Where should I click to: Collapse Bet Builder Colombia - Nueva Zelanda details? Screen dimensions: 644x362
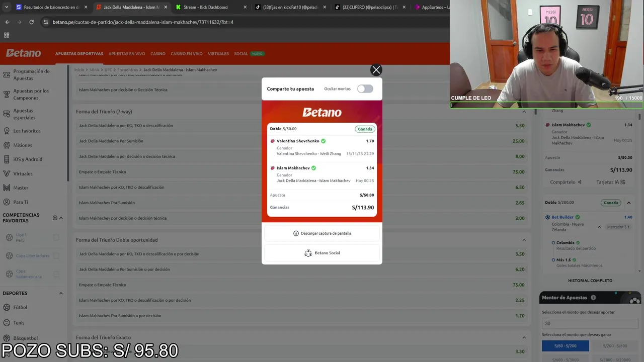click(599, 227)
